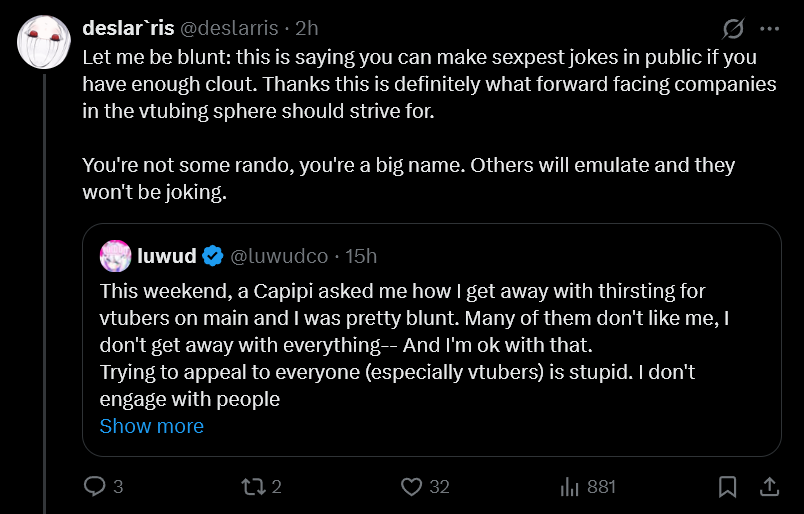Click the deslar`ris display name
804x514 pixels.
[x=128, y=28]
